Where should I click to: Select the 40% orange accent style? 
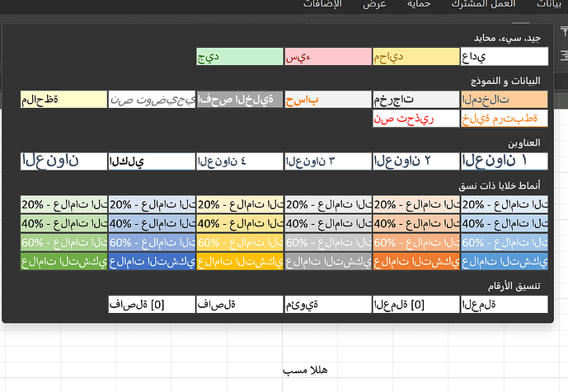pos(415,223)
